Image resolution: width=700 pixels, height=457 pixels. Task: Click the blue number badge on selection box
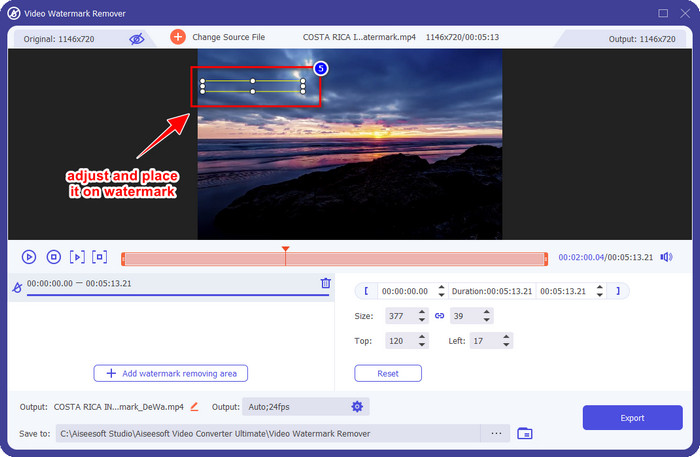(x=320, y=68)
